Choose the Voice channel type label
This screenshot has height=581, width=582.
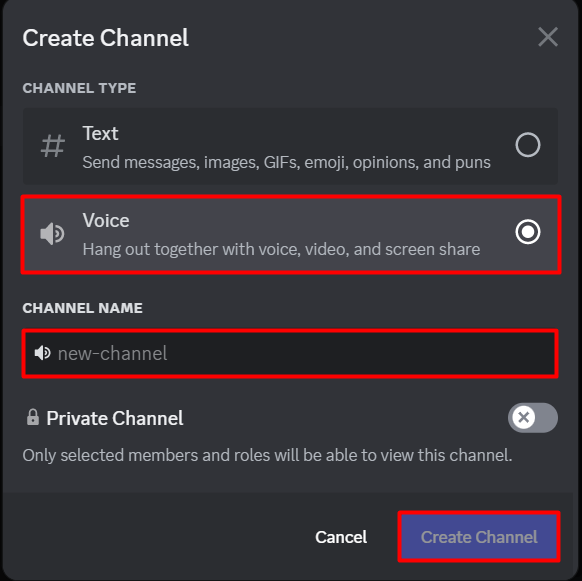pos(106,221)
